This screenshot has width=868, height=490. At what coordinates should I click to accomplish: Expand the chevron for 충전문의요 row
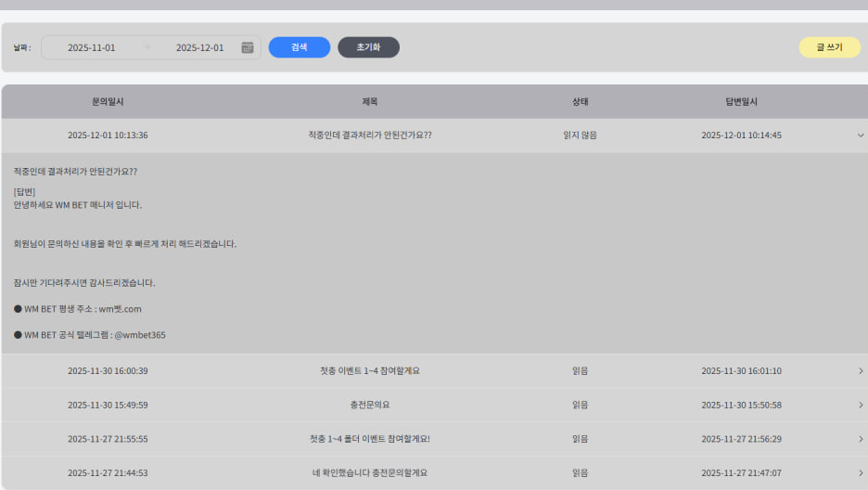point(861,406)
